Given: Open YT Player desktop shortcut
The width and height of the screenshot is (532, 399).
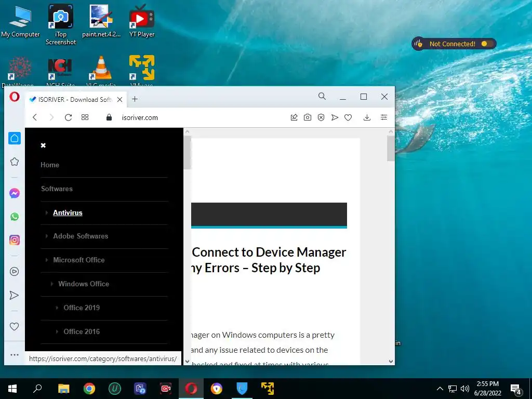Looking at the screenshot, I should (142, 21).
